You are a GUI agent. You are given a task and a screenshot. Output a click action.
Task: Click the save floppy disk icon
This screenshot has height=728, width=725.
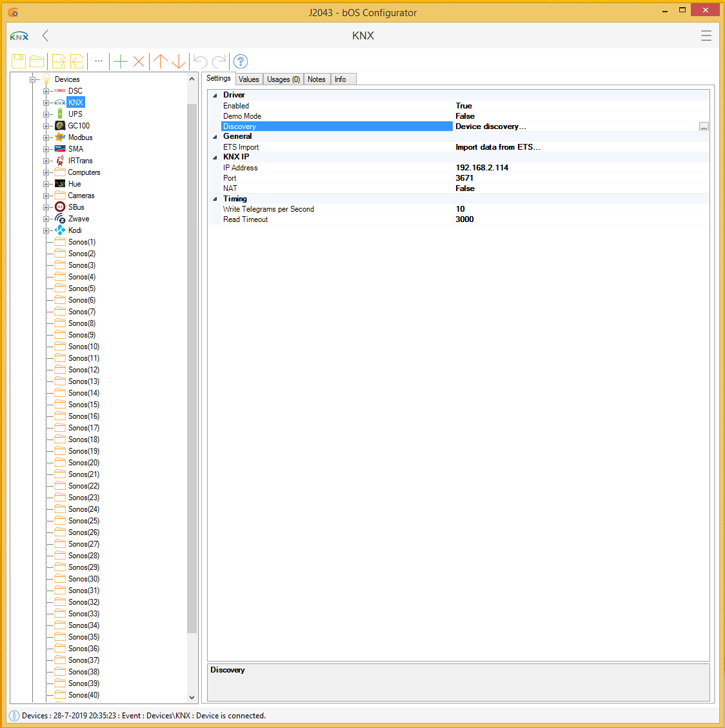click(19, 61)
